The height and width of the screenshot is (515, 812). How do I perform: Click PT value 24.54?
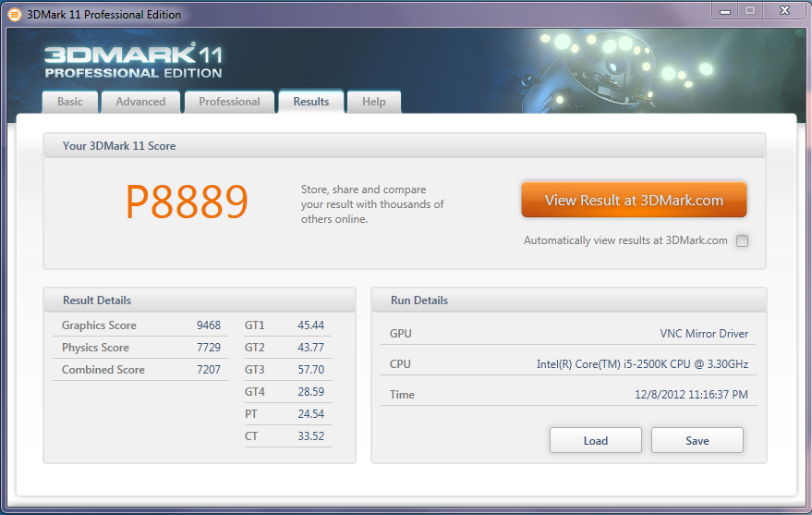[310, 414]
